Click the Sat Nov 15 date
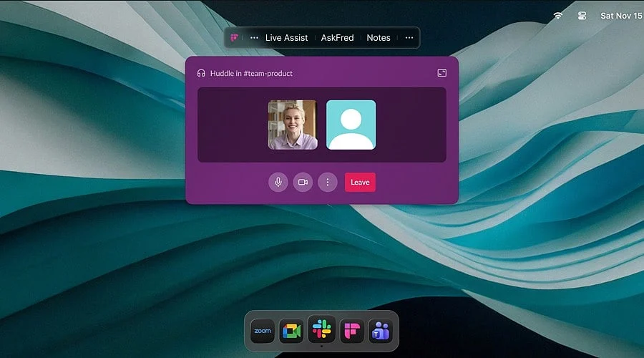Viewport: 644px width, 358px height. click(621, 16)
